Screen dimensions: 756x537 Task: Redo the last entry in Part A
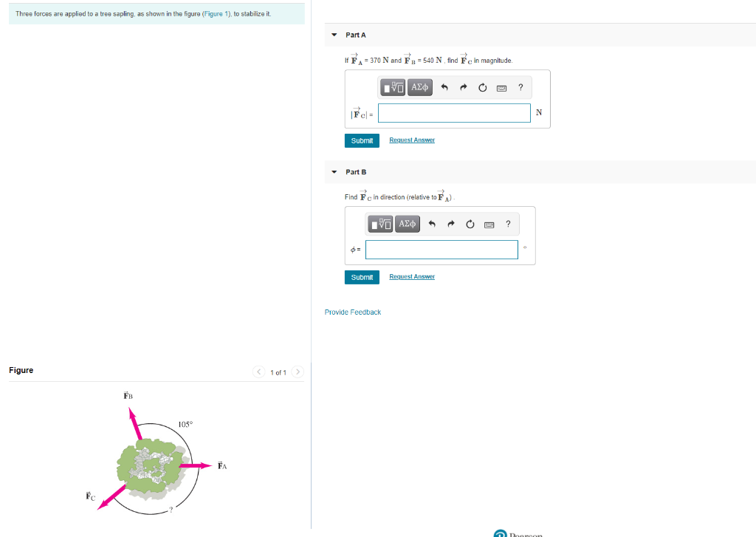click(463, 87)
